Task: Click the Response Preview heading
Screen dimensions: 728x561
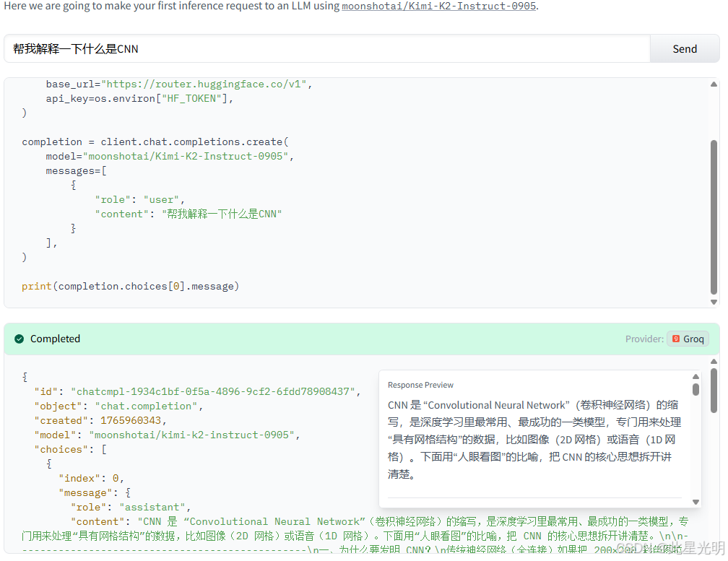Action: pyautogui.click(x=420, y=385)
